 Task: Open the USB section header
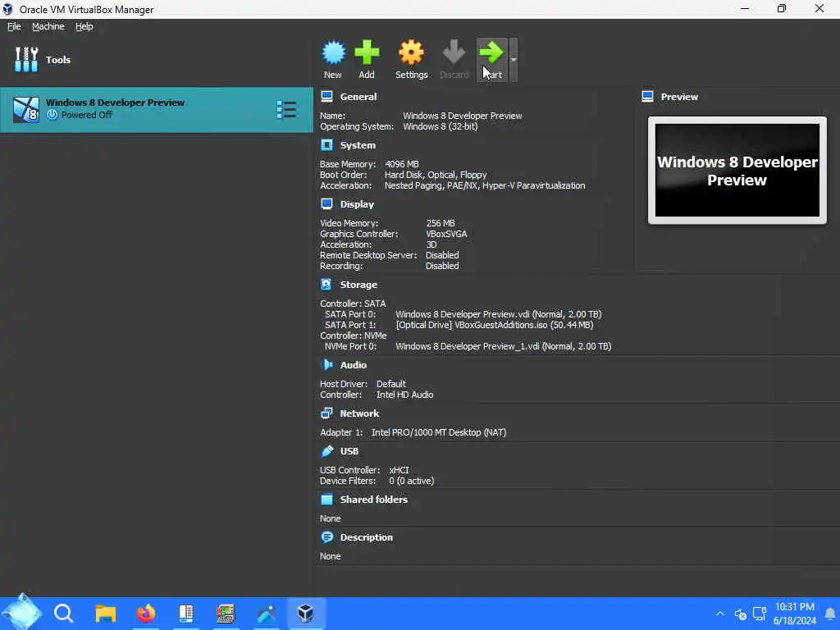point(349,451)
